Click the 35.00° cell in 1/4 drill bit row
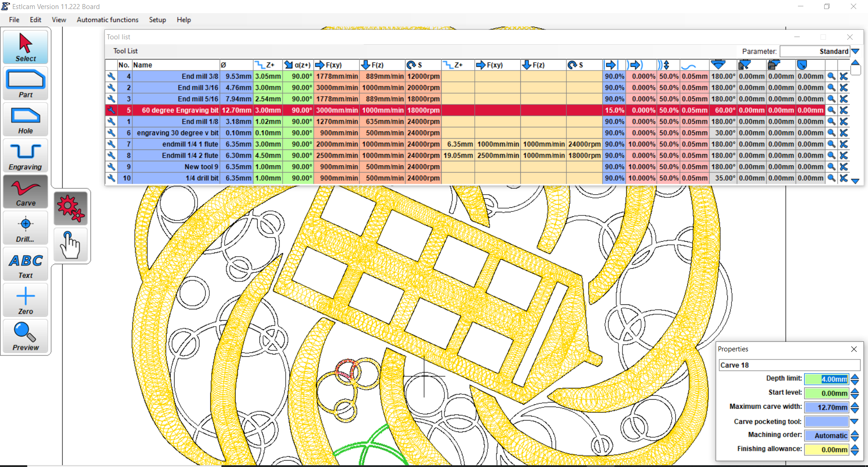868x467 pixels. [723, 178]
